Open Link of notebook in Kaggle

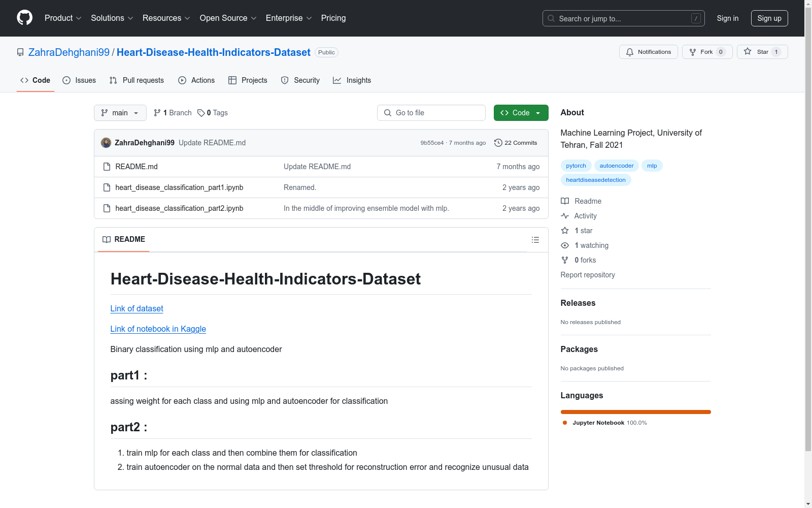(x=158, y=329)
